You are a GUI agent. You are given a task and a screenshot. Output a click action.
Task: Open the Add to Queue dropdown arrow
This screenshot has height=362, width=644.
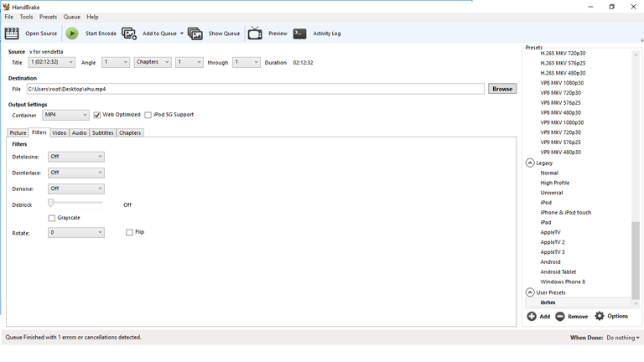click(181, 34)
